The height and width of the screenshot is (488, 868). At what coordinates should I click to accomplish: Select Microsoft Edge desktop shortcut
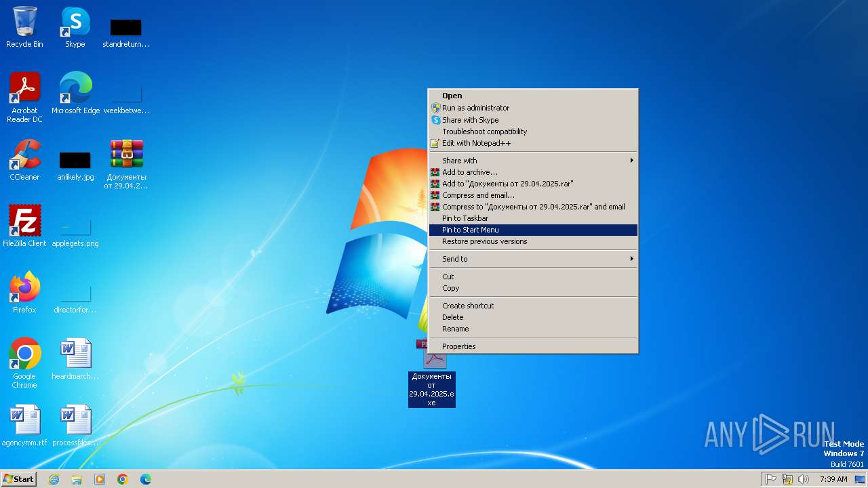click(x=75, y=93)
